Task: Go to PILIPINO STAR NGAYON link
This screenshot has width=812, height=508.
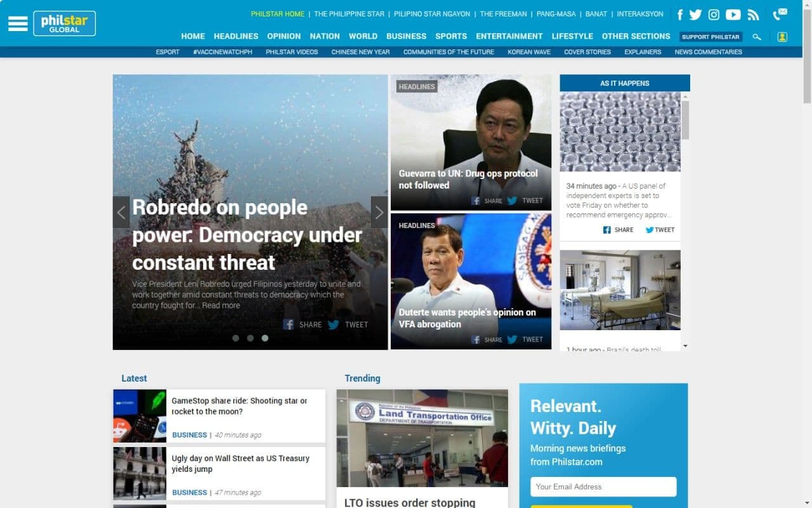Action: [432, 14]
